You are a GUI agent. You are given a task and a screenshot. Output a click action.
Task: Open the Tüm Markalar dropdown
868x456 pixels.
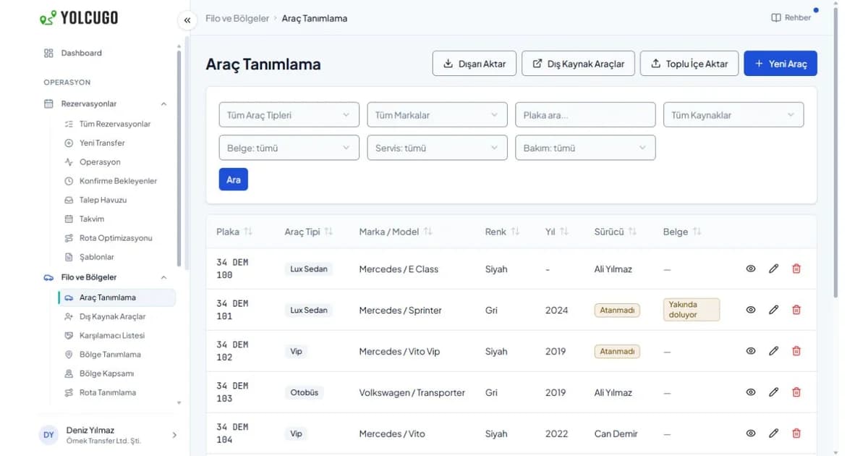(437, 115)
